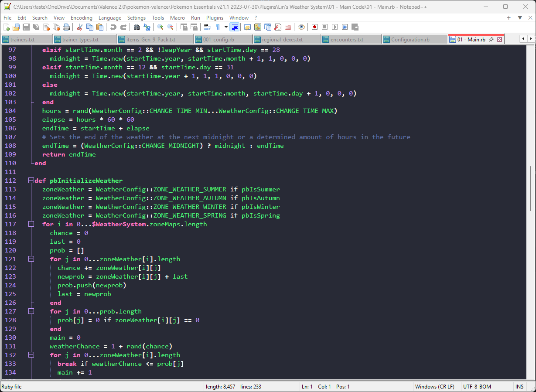Collapse the fold marker at line 117
Screen dimensions: 536x392
pyautogui.click(x=31, y=224)
